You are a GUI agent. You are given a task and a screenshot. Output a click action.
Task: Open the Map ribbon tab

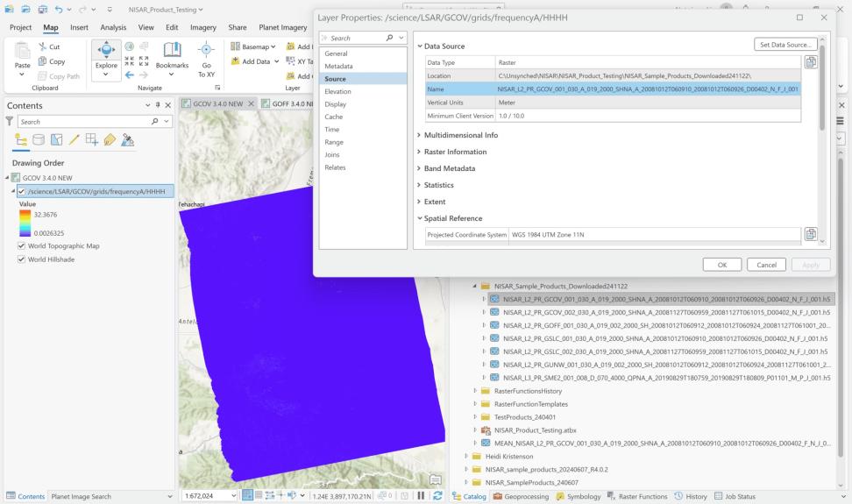51,27
